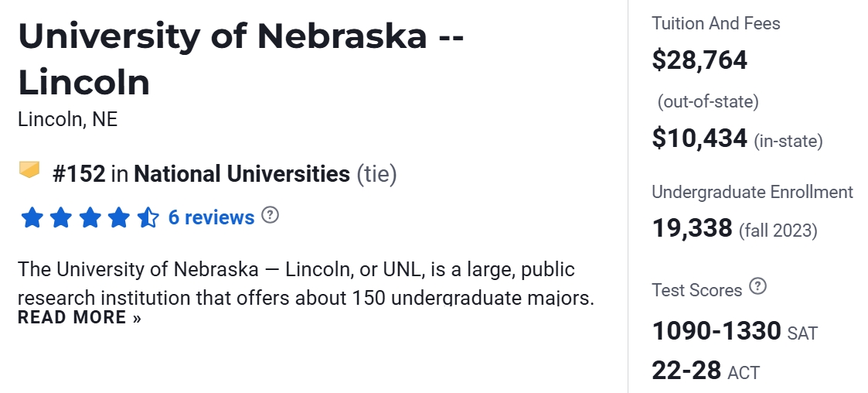Click the yellow ranking badge icon

pyautogui.click(x=29, y=169)
